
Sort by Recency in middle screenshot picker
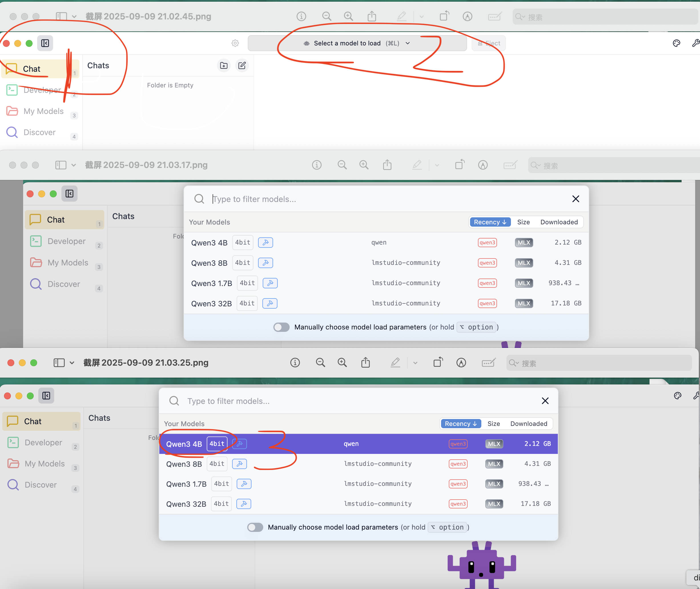(490, 222)
